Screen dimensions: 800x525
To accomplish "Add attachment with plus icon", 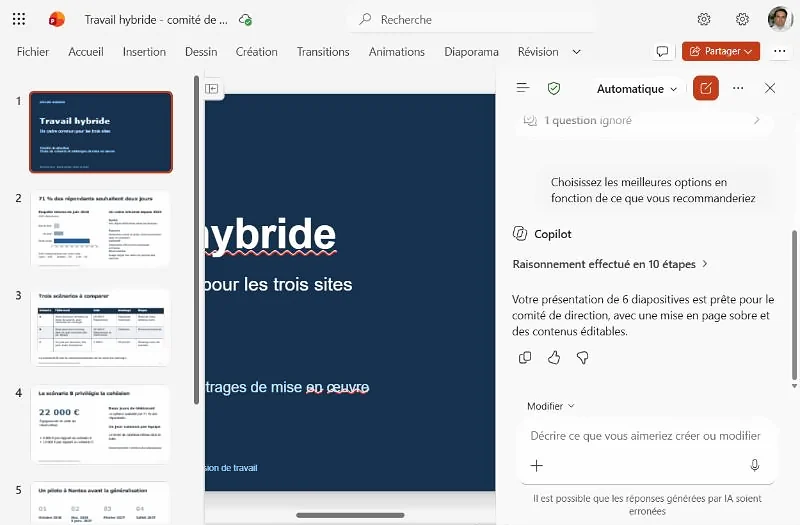I will click(536, 465).
